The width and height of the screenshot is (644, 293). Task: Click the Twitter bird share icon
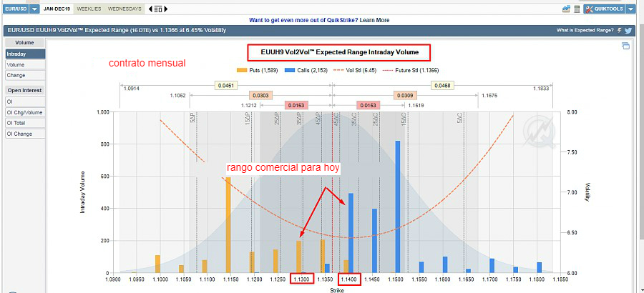tap(628, 31)
